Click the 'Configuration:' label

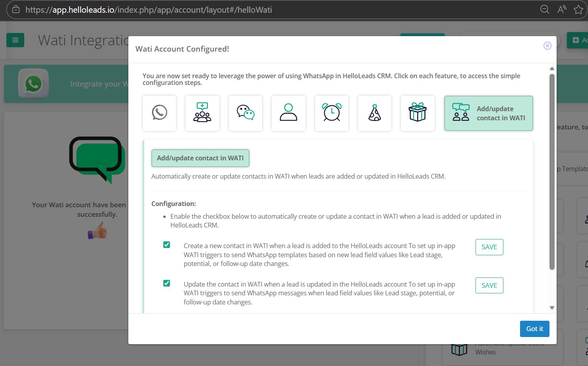(174, 204)
